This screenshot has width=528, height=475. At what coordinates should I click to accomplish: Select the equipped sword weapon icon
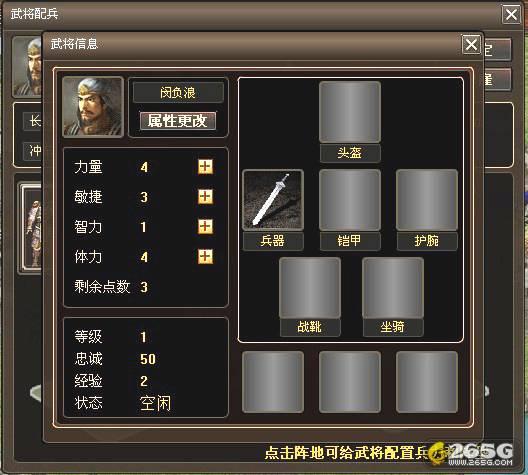pyautogui.click(x=273, y=200)
